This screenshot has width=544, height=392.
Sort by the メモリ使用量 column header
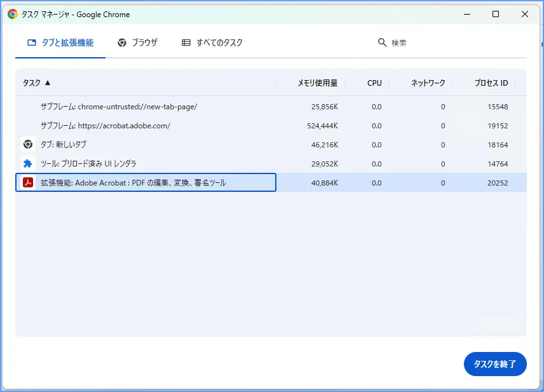tap(318, 83)
